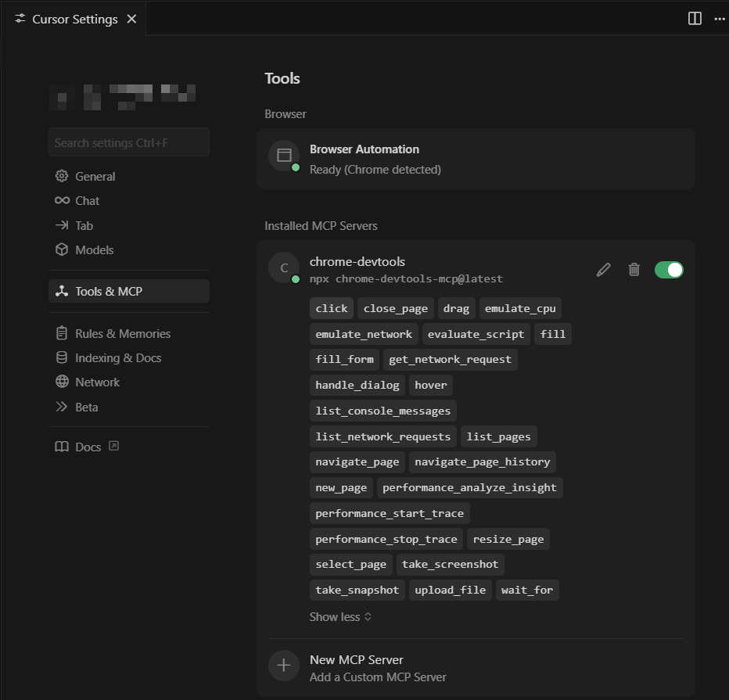Image resolution: width=729 pixels, height=700 pixels.
Task: Open external Docs link
Action: click(x=88, y=447)
